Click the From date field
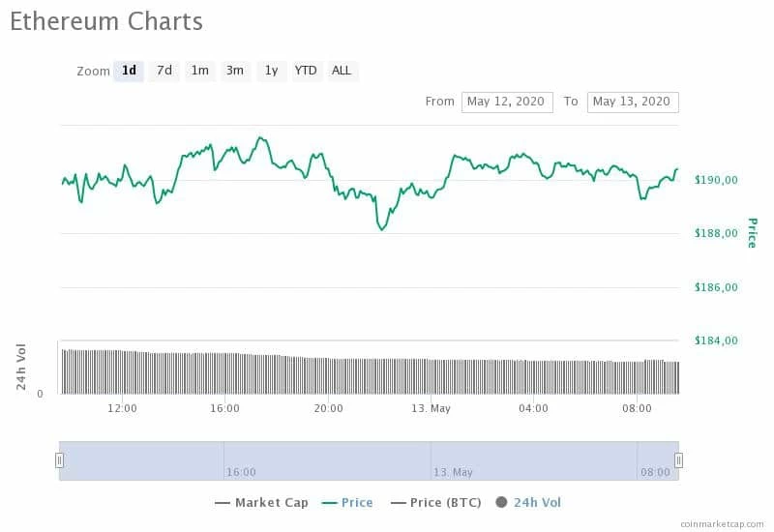Viewport: 774px width, 532px height. (507, 102)
